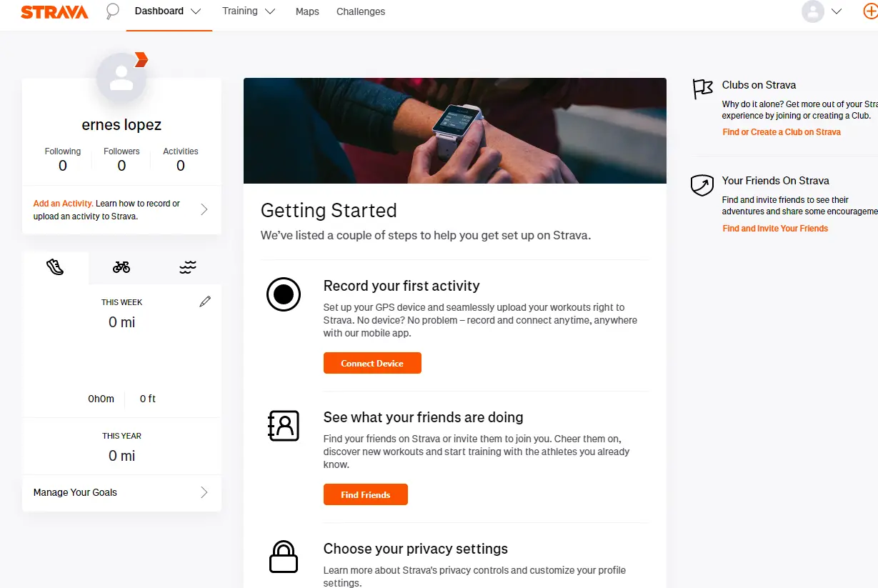Click the contacts book friends icon
Image resolution: width=878 pixels, height=588 pixels.
[x=284, y=426]
